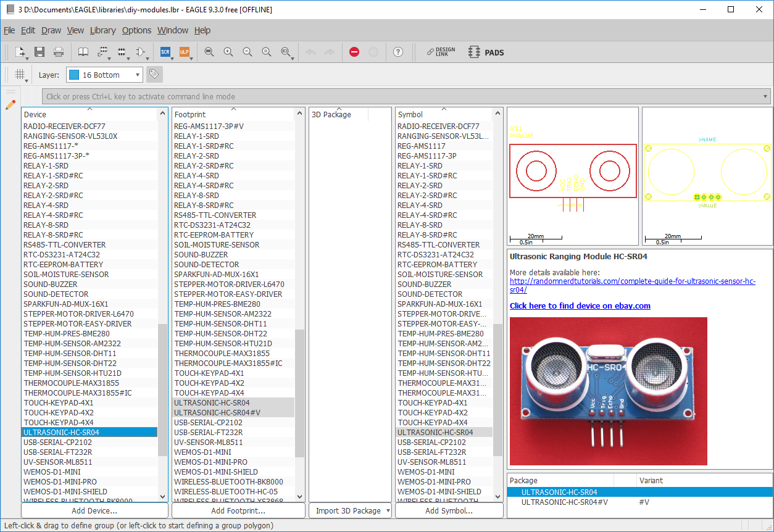Click the Print icon in toolbar
774x532 pixels.
point(59,52)
